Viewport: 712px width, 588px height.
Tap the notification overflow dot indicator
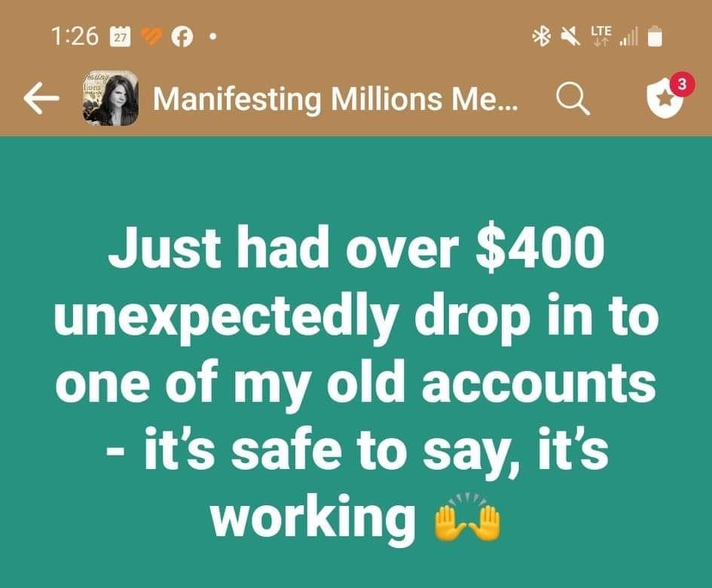(x=212, y=38)
